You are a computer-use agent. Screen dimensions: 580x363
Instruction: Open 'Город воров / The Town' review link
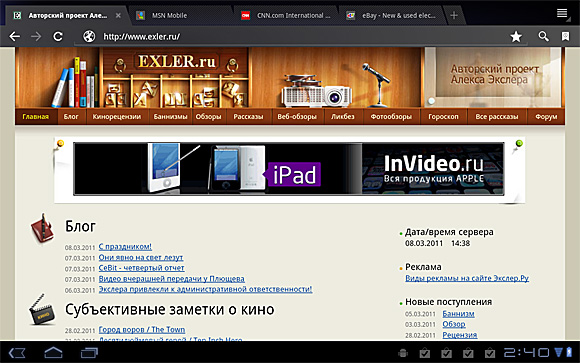142,329
